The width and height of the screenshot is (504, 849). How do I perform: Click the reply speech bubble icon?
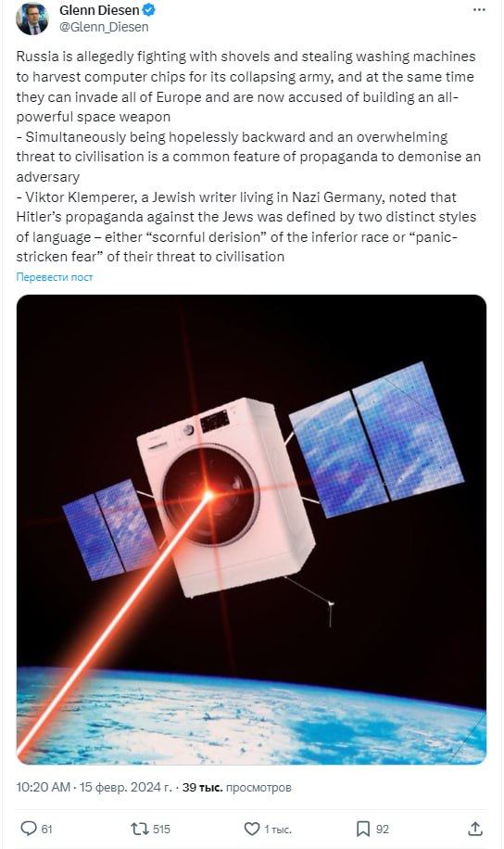28,829
